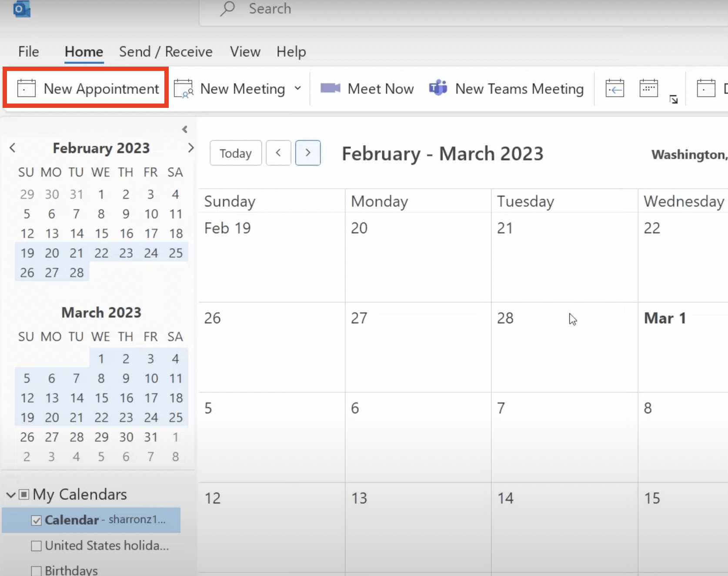Screen dimensions: 728x576
Task: Switch to the Home tab
Action: pos(84,52)
